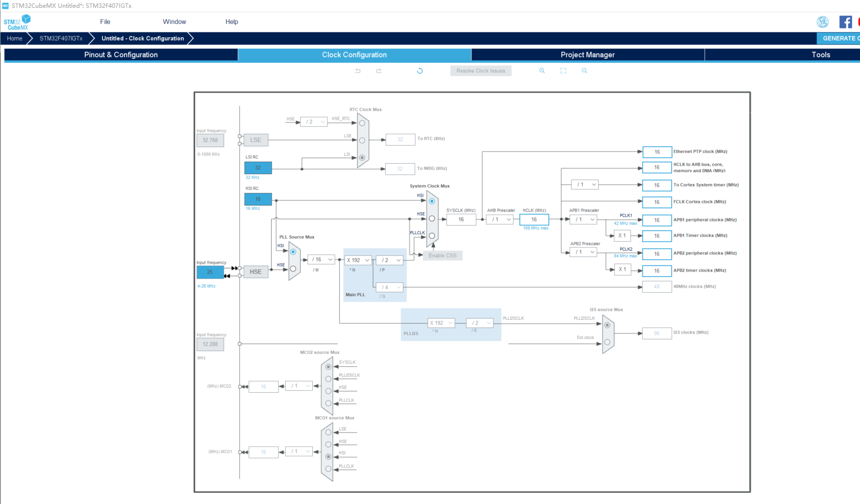Image resolution: width=860 pixels, height=504 pixels.
Task: Select HSI in PLL Source Mux
Action: pyautogui.click(x=293, y=252)
